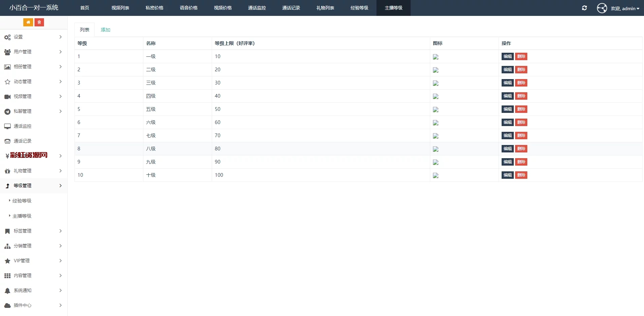Screen dimensions: 644x316
Task: Click the refresh icon in top bar
Action: coord(584,8)
